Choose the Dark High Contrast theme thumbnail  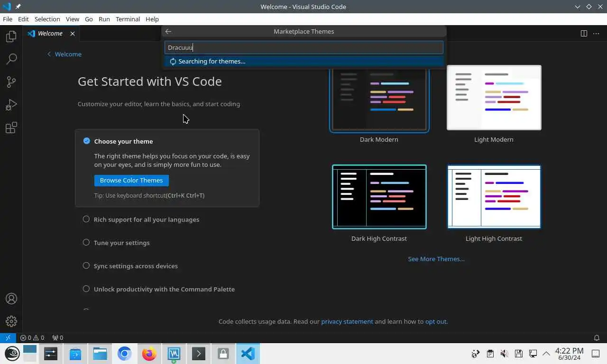[379, 197]
